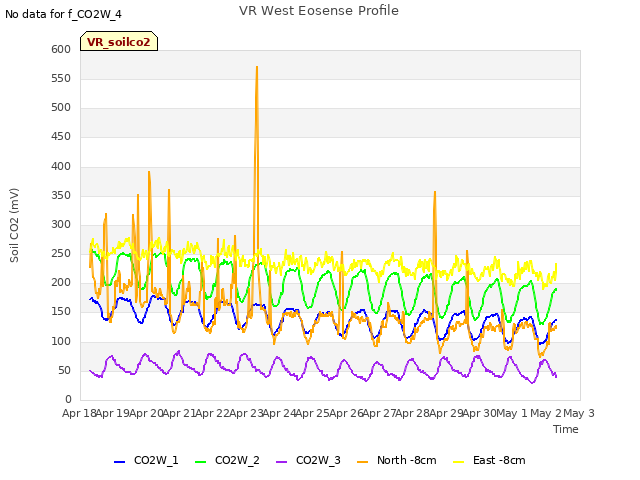Click the 200 y-axis tick label

(x=61, y=283)
